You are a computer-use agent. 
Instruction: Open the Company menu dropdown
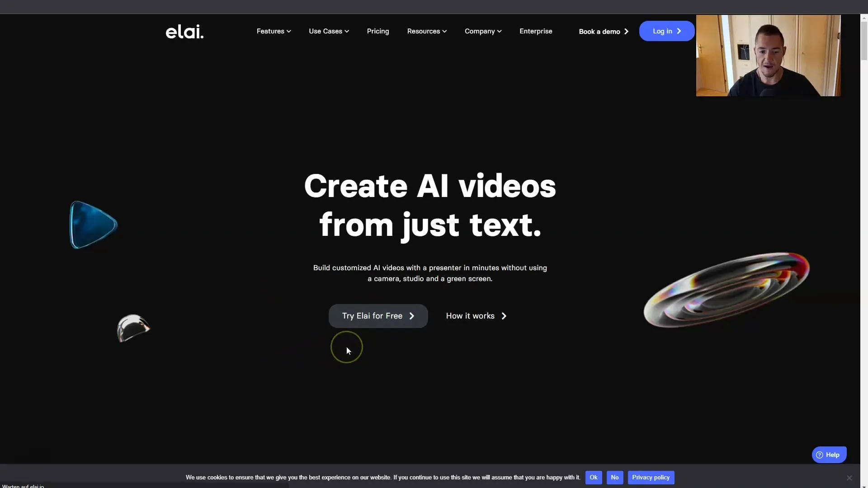482,31
